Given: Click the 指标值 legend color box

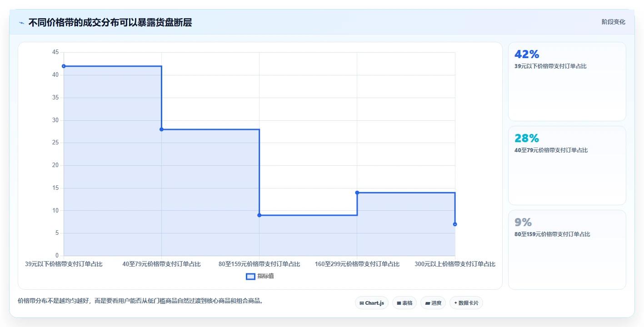Looking at the screenshot, I should pos(250,276).
